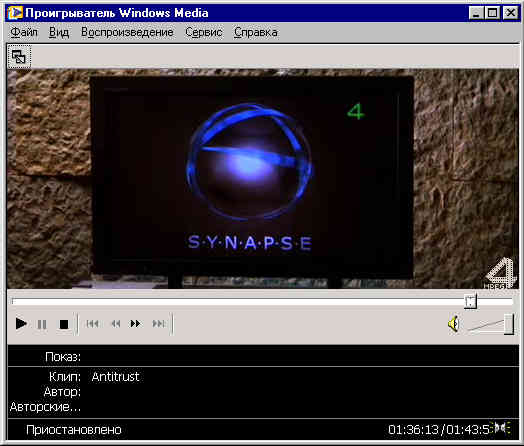
Task: Click the elapsed time 01:36:13 display
Action: pos(413,430)
